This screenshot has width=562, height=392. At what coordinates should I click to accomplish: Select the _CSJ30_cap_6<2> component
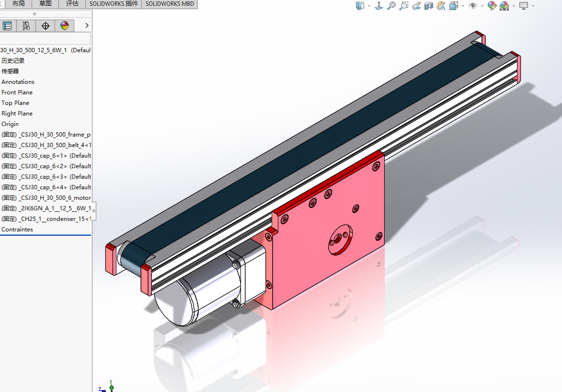tap(46, 166)
